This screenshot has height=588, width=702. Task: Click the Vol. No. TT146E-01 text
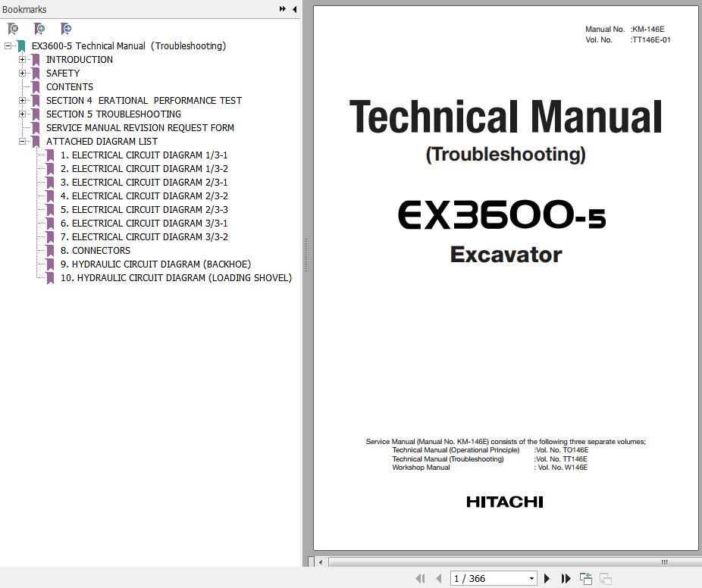click(x=628, y=40)
